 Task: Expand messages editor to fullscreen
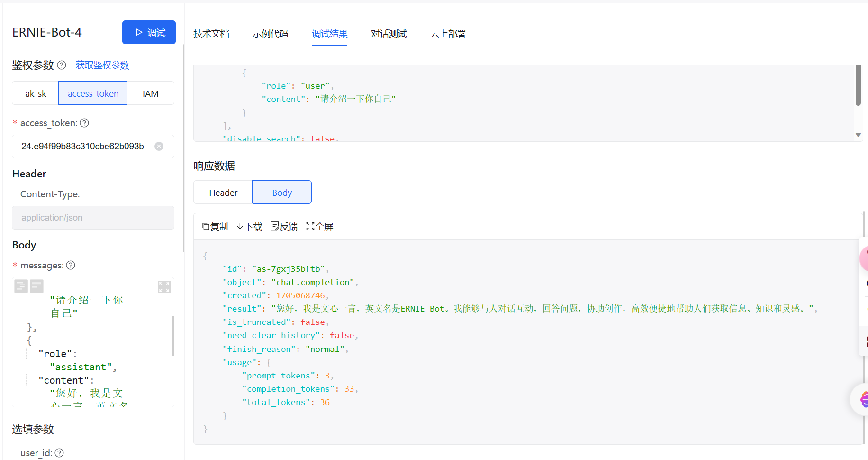164,286
